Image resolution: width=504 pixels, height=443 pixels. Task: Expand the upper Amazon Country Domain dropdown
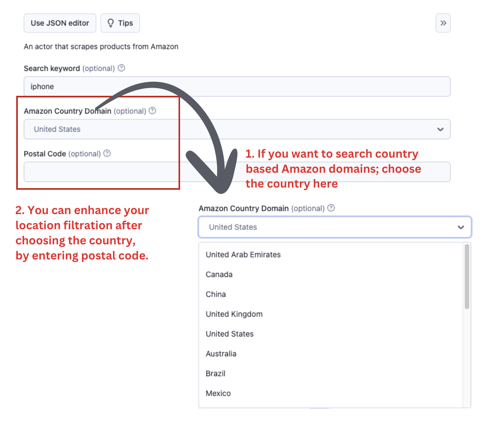click(440, 129)
